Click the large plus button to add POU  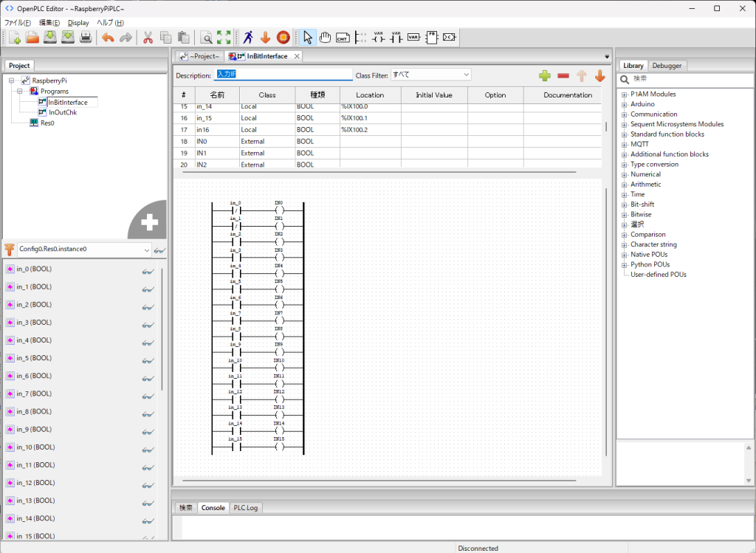(148, 221)
